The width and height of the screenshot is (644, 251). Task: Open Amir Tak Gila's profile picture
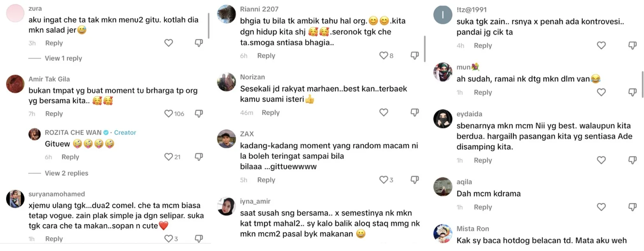click(x=15, y=84)
